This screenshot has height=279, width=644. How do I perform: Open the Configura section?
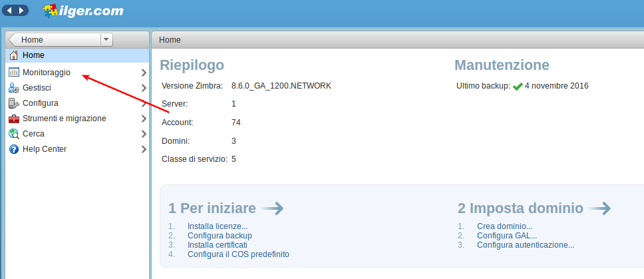click(77, 103)
